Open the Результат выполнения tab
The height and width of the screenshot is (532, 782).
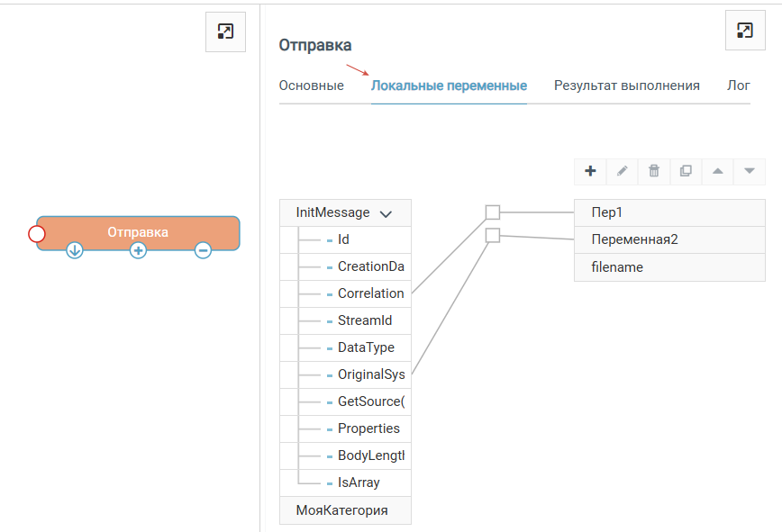(626, 86)
